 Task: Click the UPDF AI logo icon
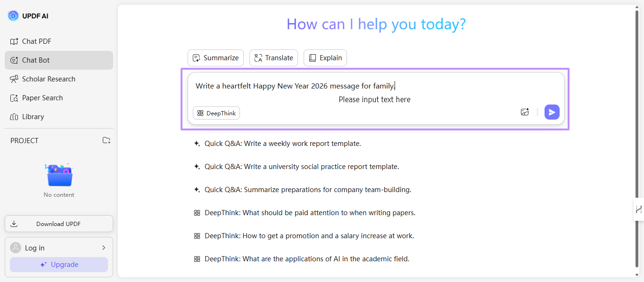coord(13,16)
